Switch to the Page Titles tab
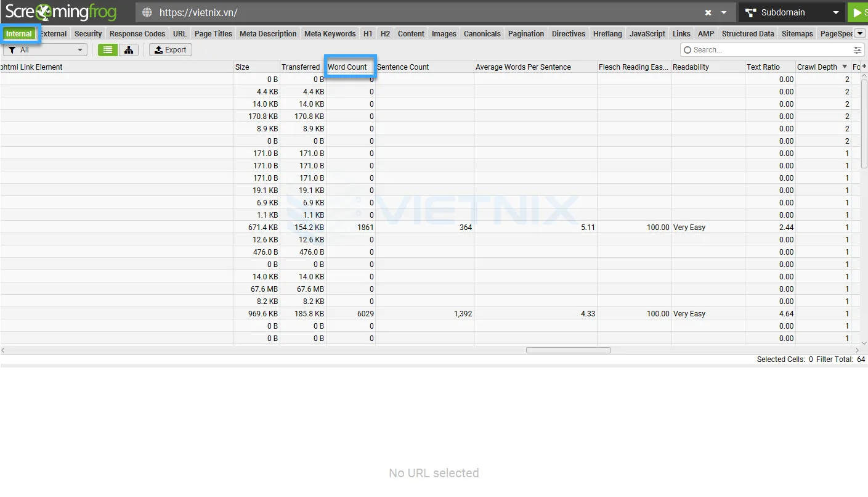The image size is (868, 497). [213, 34]
